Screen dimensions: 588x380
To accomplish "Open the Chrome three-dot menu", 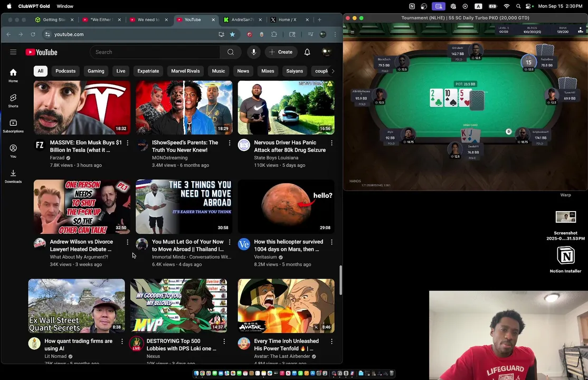I will pos(335,34).
